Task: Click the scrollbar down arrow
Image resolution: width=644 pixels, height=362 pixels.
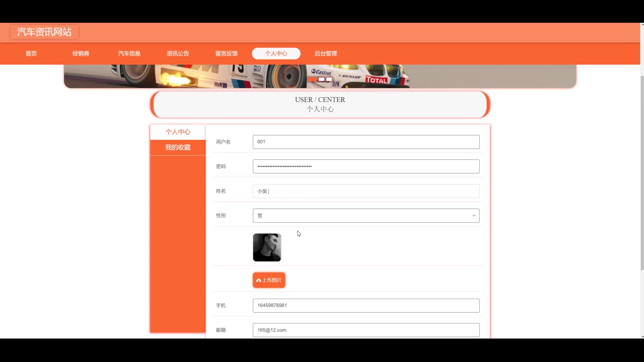Action: click(642, 337)
